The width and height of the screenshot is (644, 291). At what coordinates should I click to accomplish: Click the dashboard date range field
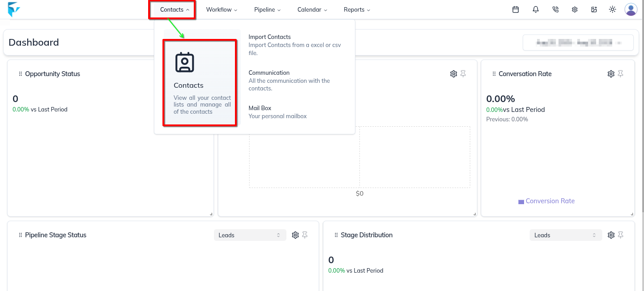(x=578, y=43)
